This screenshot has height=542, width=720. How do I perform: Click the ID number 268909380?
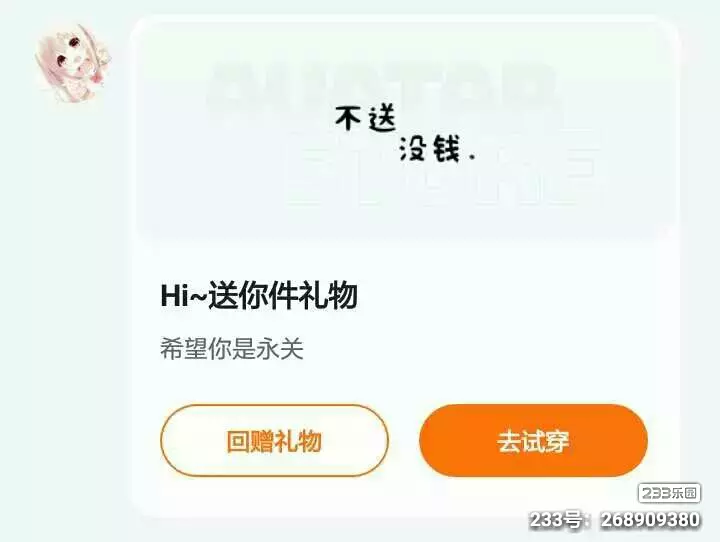pyautogui.click(x=650, y=520)
